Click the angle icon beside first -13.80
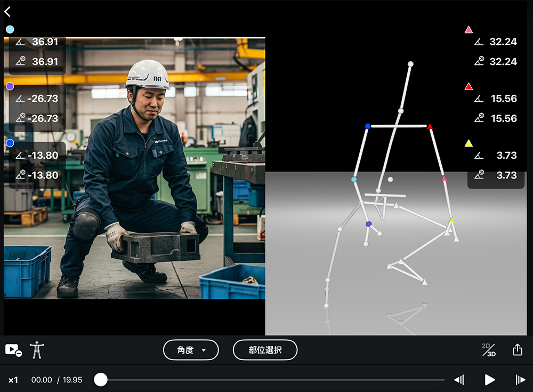Viewport: 533px width, 392px height. pyautogui.click(x=20, y=156)
